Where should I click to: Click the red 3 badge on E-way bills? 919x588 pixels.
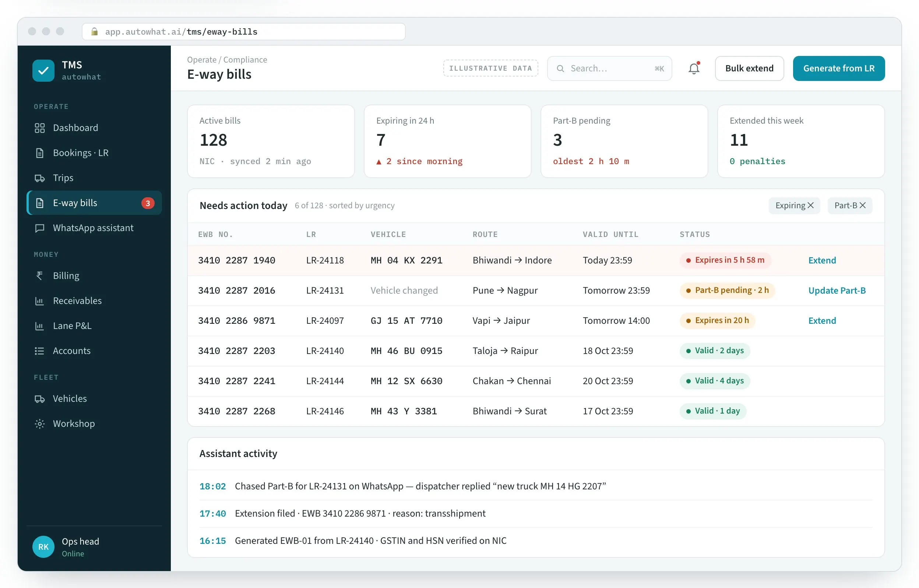[148, 203]
